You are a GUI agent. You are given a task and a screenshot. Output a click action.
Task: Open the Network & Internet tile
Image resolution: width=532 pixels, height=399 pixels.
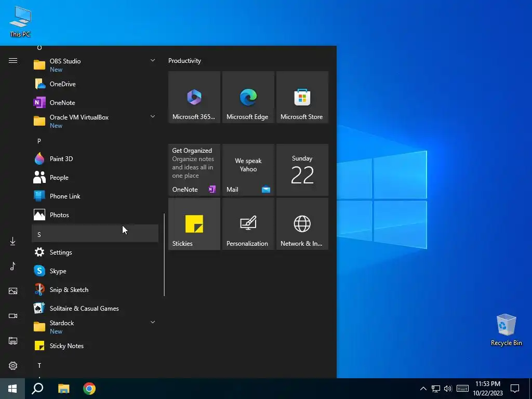coord(302,224)
